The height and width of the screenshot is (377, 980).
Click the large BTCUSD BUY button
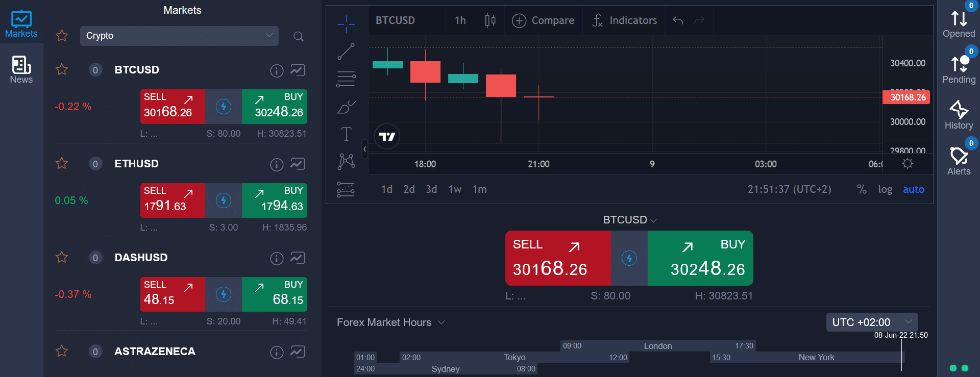(x=700, y=258)
